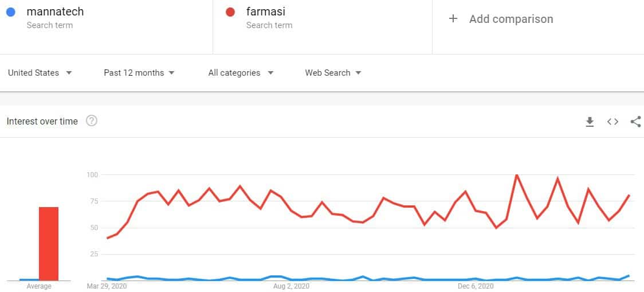Viewport: 644px width, 292px height.
Task: Click the Interest over time heading
Action: tap(42, 121)
